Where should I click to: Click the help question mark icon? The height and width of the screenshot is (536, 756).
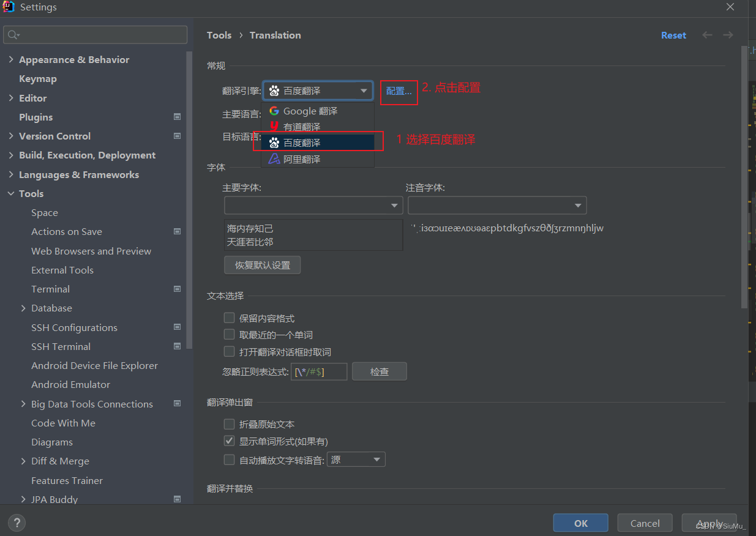coord(17,523)
